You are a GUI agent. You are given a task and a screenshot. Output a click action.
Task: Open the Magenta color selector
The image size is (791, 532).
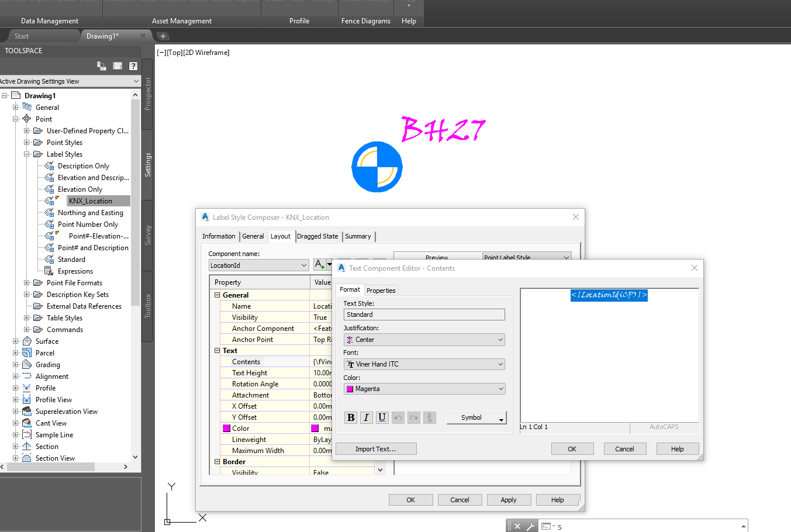[x=502, y=388]
